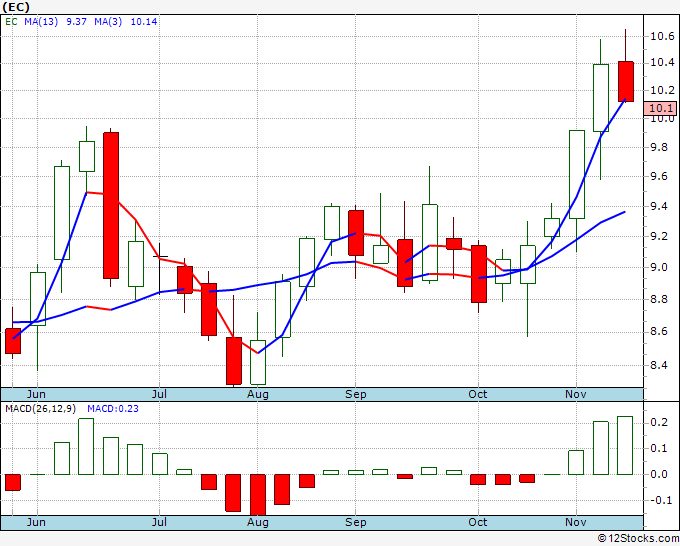This screenshot has height=546, width=680.
Task: Click Jun on the price chart's date axis
Action: (36, 394)
